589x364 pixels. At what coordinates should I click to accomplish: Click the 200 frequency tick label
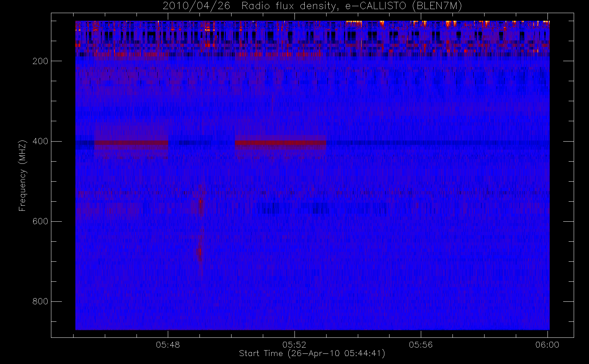[40, 61]
